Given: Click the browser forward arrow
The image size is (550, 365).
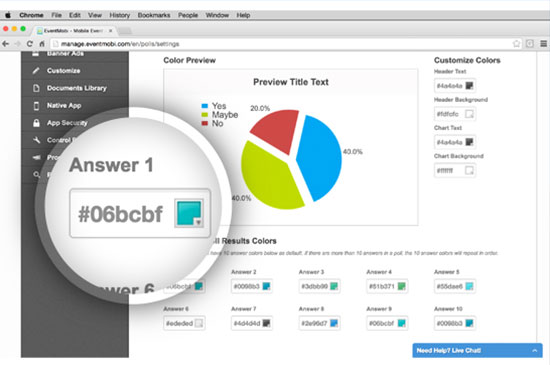Looking at the screenshot, I should [18, 44].
